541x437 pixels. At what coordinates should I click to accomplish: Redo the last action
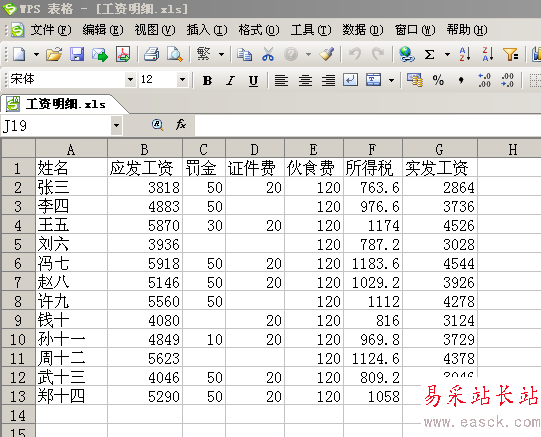pyautogui.click(x=378, y=54)
